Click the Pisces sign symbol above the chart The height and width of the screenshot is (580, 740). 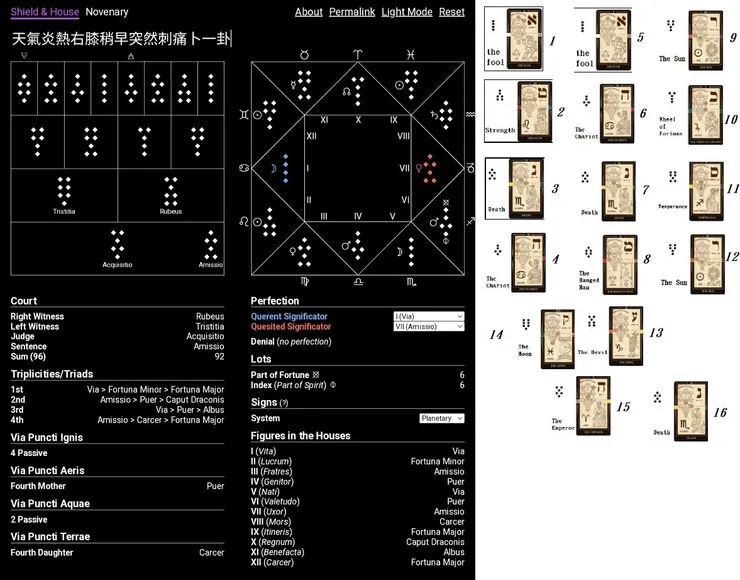click(x=411, y=55)
